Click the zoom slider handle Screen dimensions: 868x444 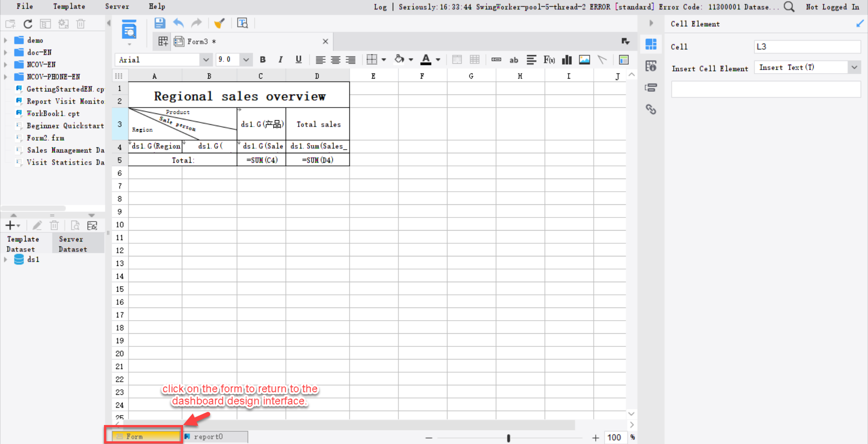point(509,438)
